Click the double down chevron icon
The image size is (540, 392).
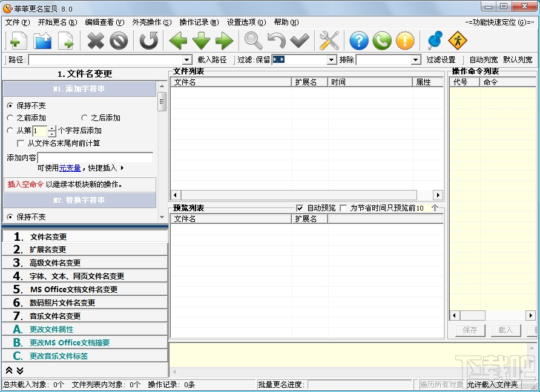click(20, 370)
